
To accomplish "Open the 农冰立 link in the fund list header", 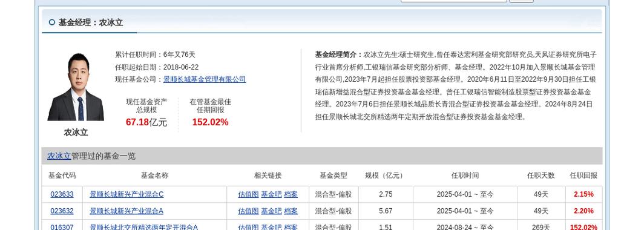I will [59, 156].
